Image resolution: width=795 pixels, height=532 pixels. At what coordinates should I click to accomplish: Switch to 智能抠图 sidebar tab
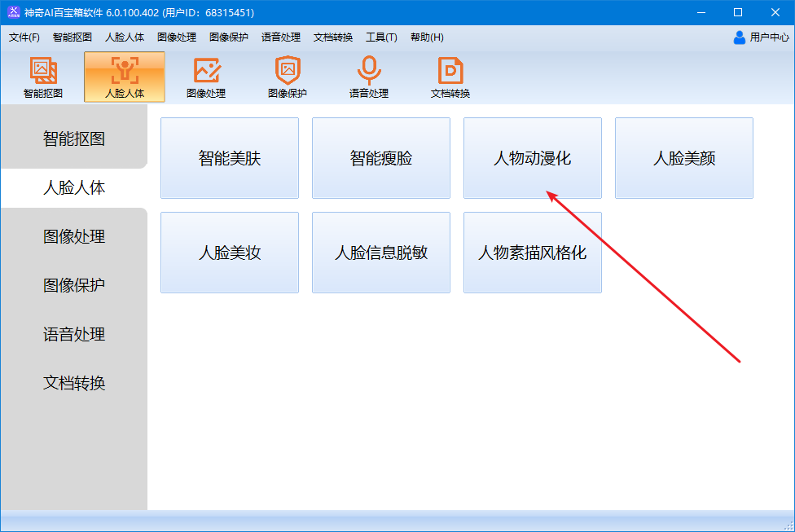74,138
